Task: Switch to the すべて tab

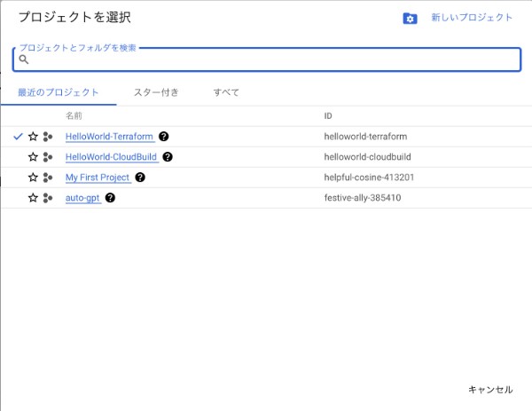Action: 226,92
